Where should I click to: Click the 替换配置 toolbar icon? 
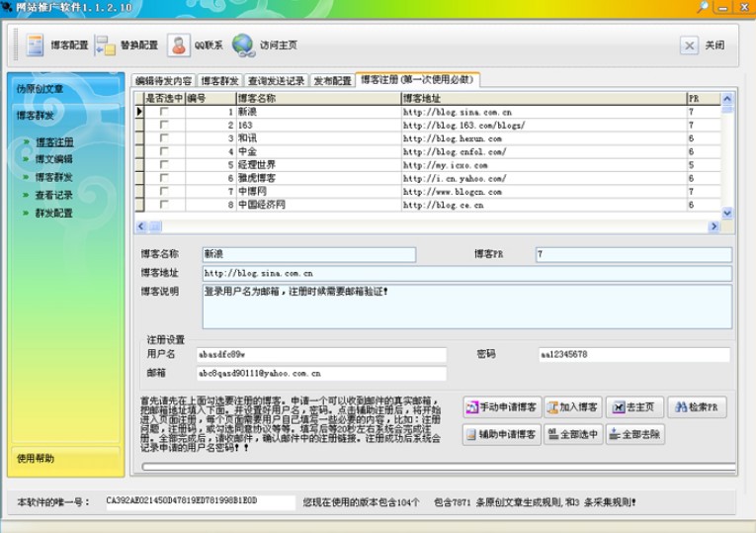[x=126, y=45]
